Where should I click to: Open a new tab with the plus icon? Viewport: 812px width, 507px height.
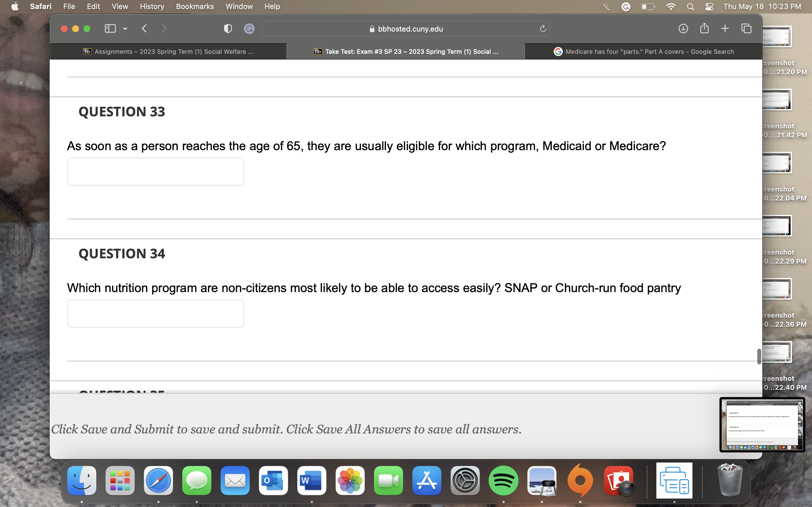(x=725, y=28)
